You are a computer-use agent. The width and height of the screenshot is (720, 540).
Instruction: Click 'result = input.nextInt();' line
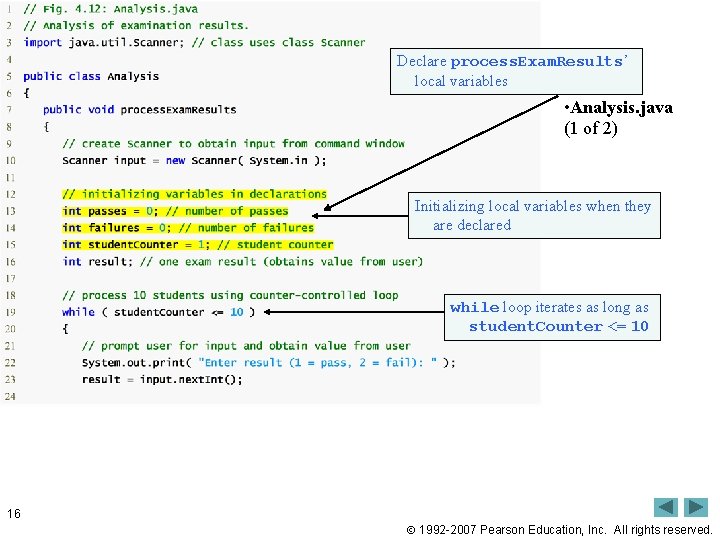pos(162,380)
